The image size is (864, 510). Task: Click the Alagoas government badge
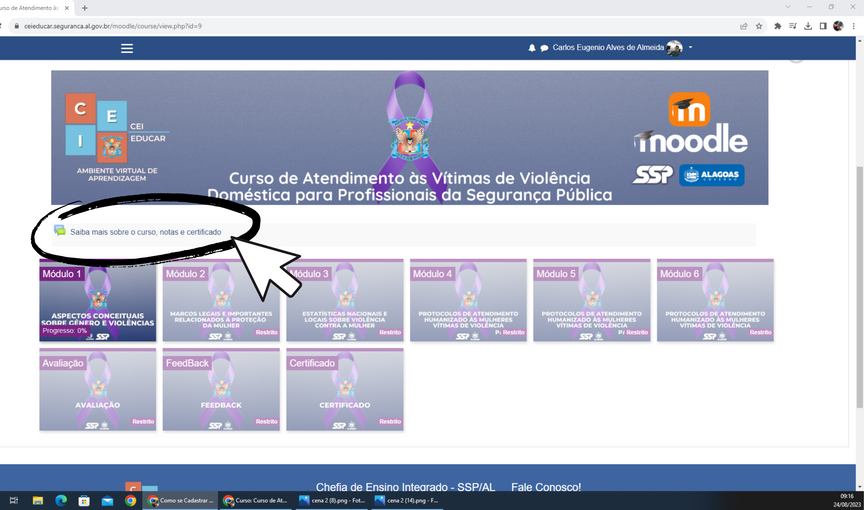point(711,175)
